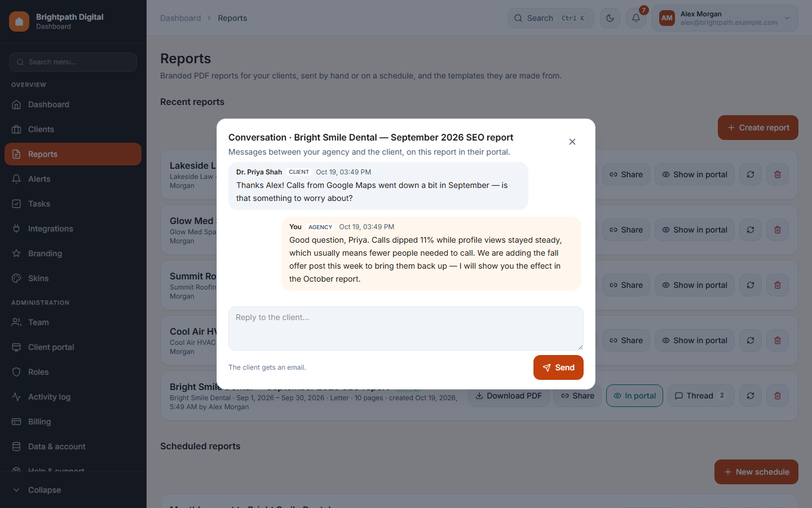812x508 pixels.
Task: Open Skins in the sidebar
Action: coord(73,278)
